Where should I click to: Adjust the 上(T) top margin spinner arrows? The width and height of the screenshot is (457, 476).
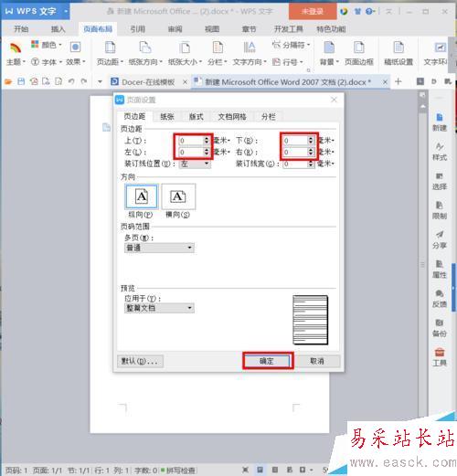point(207,141)
